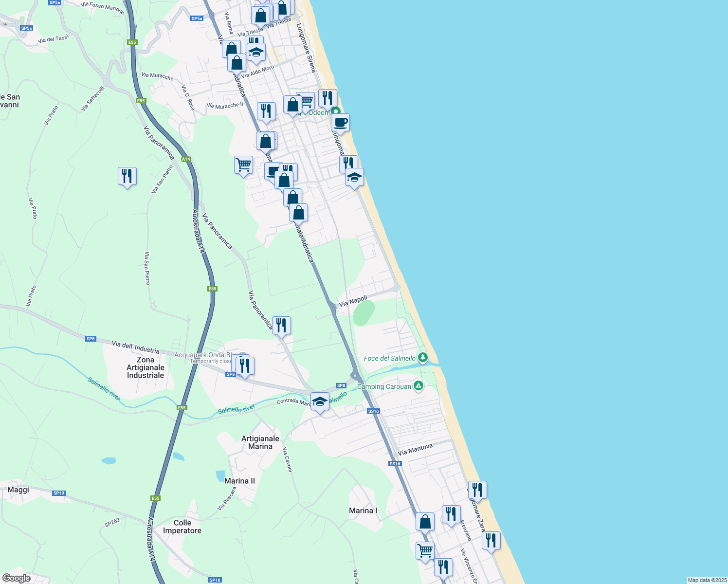The height and width of the screenshot is (584, 728).
Task: Click the shopping cart marker near Via Panoramica
Action: 243,164
